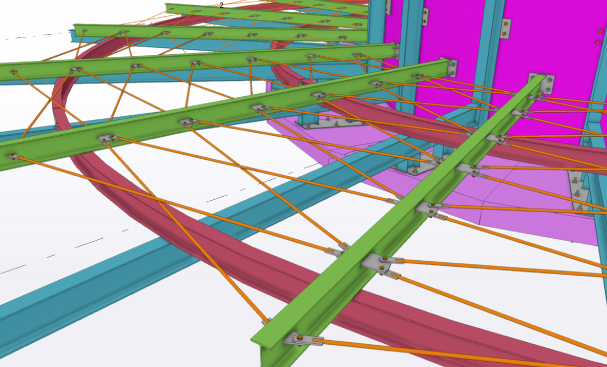Image resolution: width=607 pixels, height=367 pixels.
Task: Select the gray stiffener plate at right edge
Action: 577,190
